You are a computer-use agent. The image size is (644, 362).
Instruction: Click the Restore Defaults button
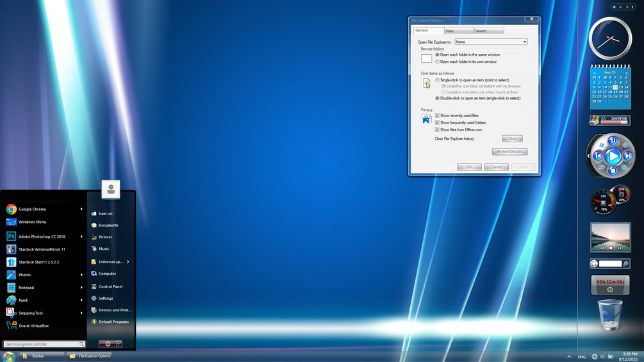[x=509, y=151]
